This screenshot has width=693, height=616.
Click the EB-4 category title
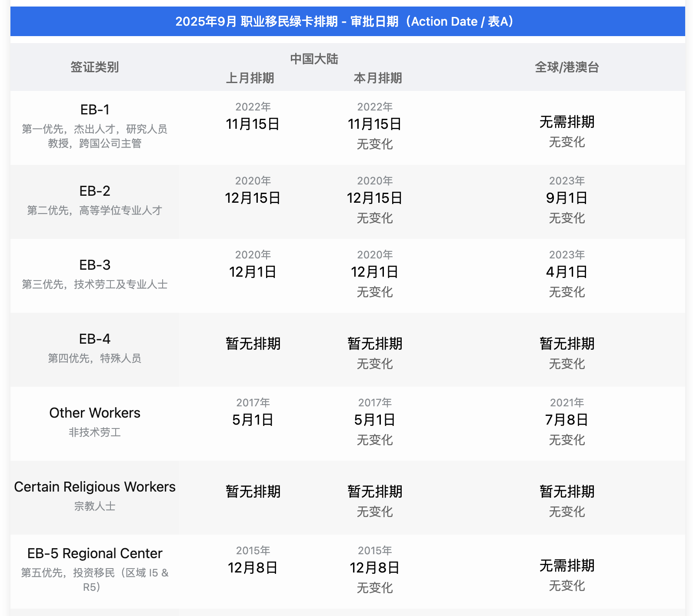pyautogui.click(x=95, y=339)
